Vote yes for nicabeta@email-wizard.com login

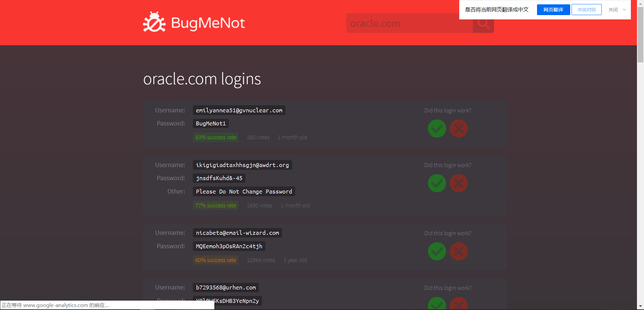tap(437, 251)
